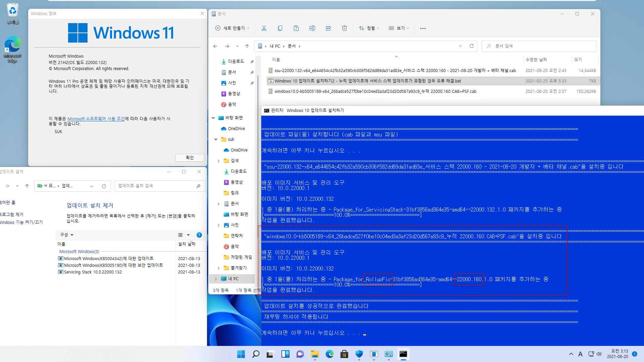Open File Explorer from taskbar
Screen dimensions: 644x362
point(315,354)
